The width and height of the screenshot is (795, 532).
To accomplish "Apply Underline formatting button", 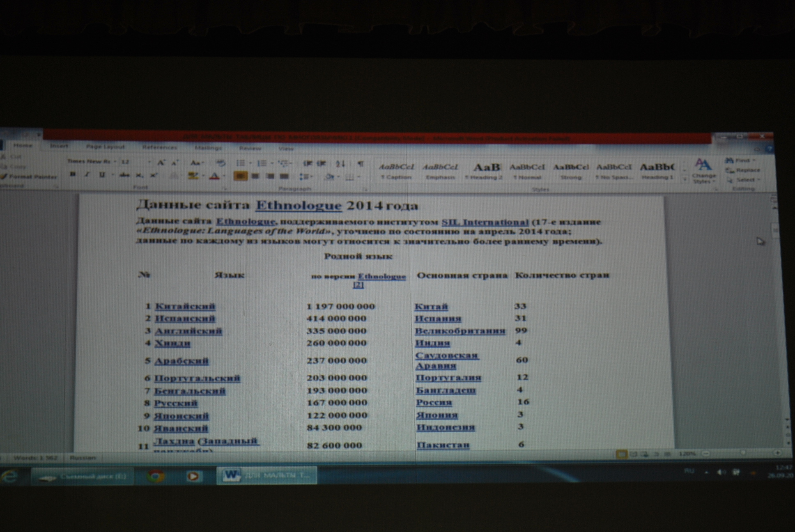I will (101, 175).
